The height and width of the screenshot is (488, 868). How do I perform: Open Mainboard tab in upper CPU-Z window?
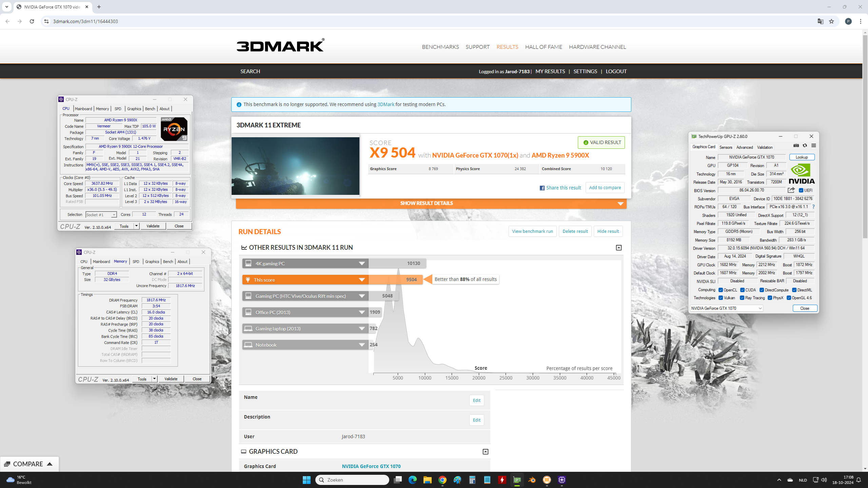tap(83, 109)
